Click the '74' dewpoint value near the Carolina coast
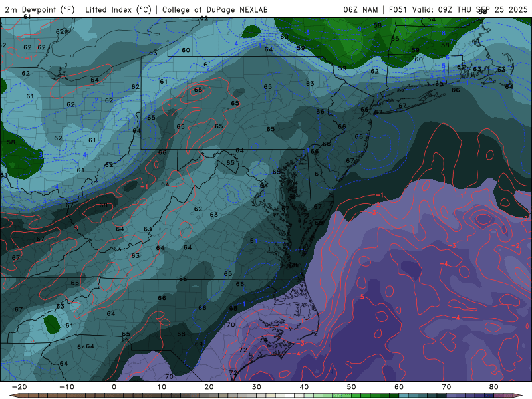Image resolution: width=532 pixels, height=399 pixels. (x=263, y=340)
